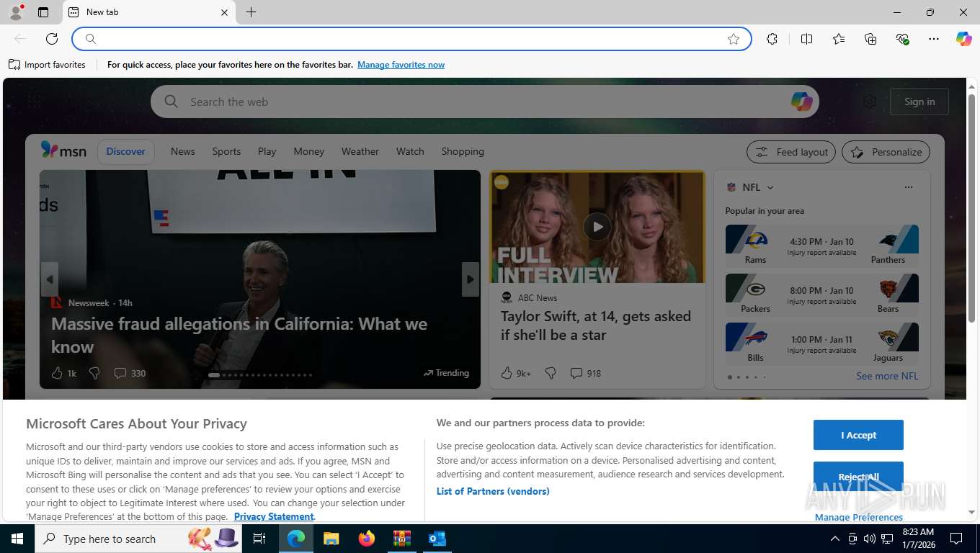Open the Manage Preferences link
Viewport: 980px width, 553px height.
point(858,517)
